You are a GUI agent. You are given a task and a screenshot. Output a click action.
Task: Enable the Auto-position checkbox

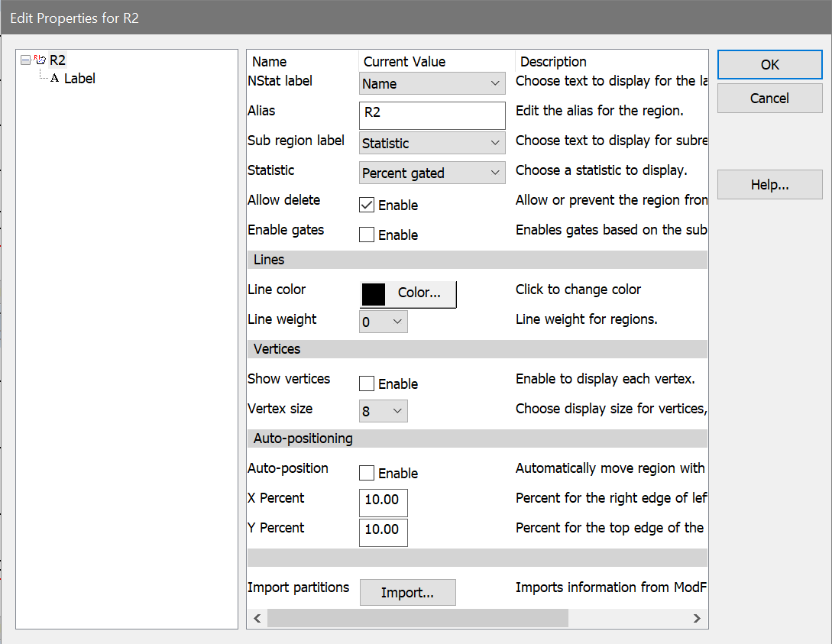367,473
